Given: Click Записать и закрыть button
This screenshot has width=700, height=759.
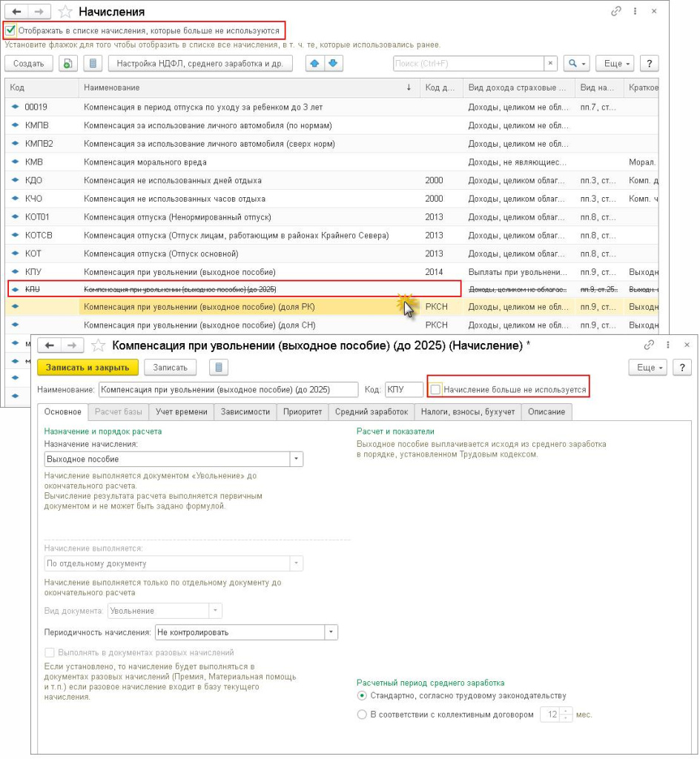Looking at the screenshot, I should [x=87, y=368].
